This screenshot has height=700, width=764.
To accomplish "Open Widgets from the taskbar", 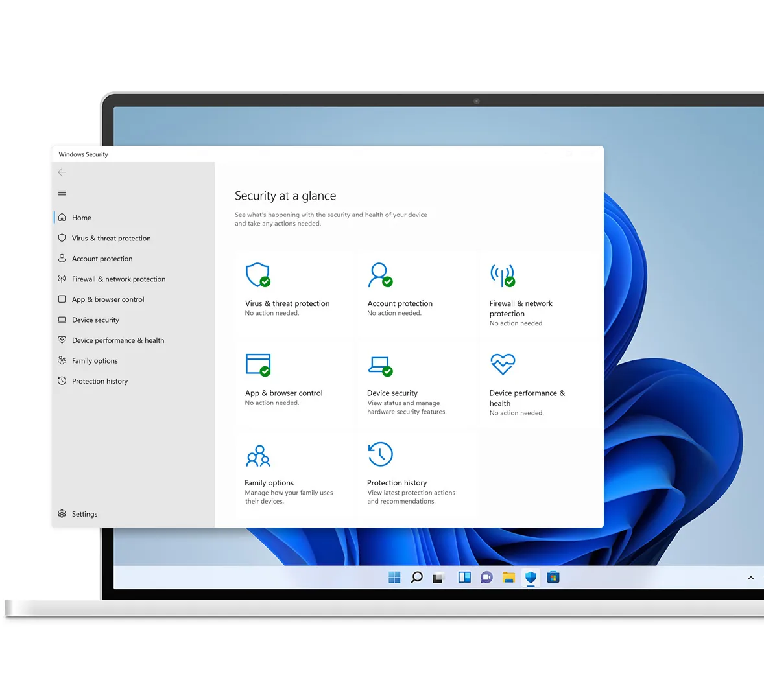I will [464, 577].
